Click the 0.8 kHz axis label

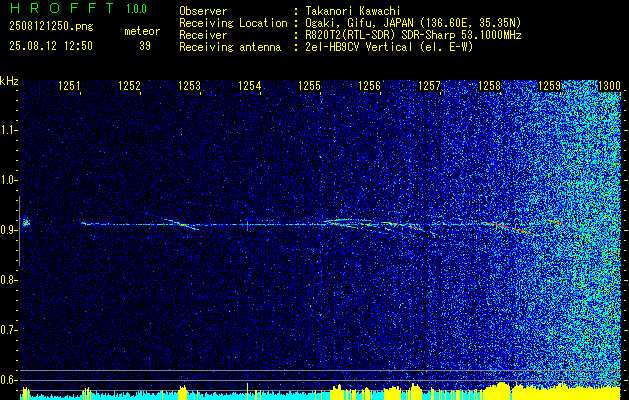8,280
